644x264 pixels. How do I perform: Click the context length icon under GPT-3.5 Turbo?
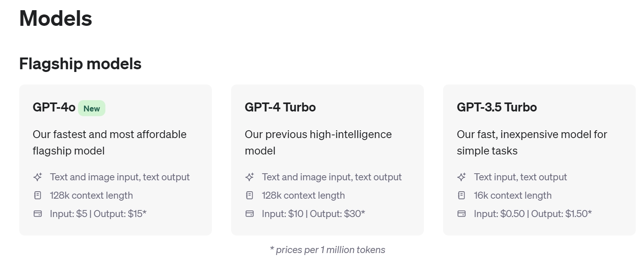click(x=461, y=195)
